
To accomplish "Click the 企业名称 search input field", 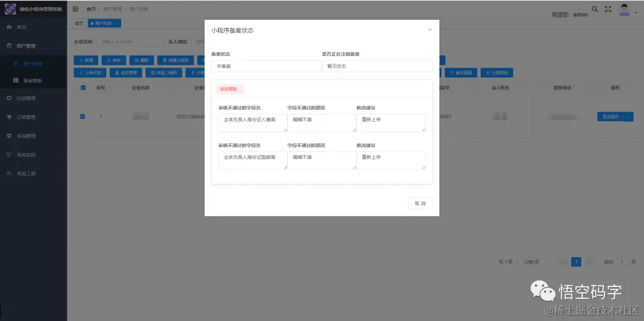I will pyautogui.click(x=130, y=42).
